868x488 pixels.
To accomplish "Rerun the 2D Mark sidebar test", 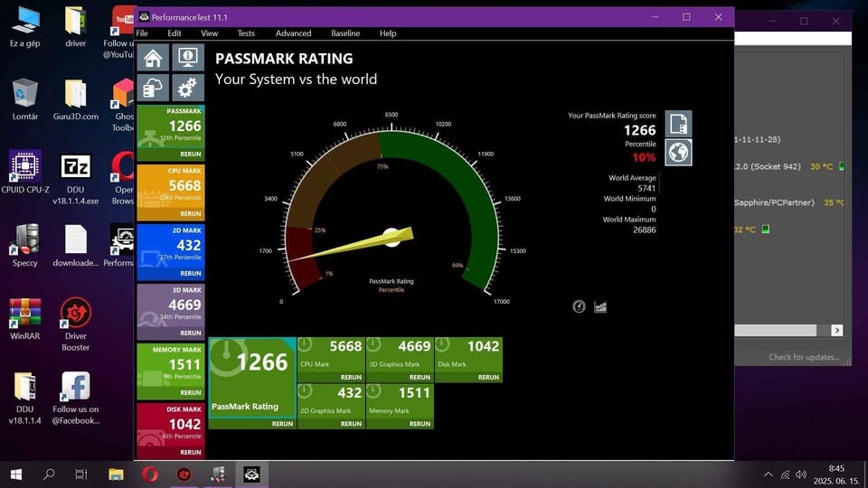I will pyautogui.click(x=191, y=273).
